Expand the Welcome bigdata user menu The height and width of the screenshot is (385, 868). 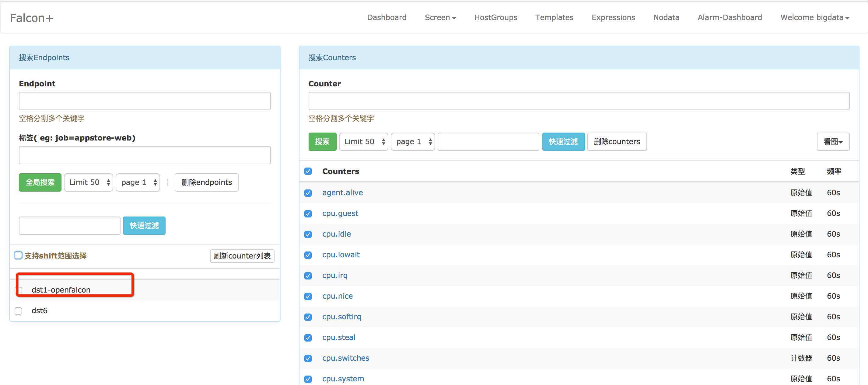pos(814,18)
